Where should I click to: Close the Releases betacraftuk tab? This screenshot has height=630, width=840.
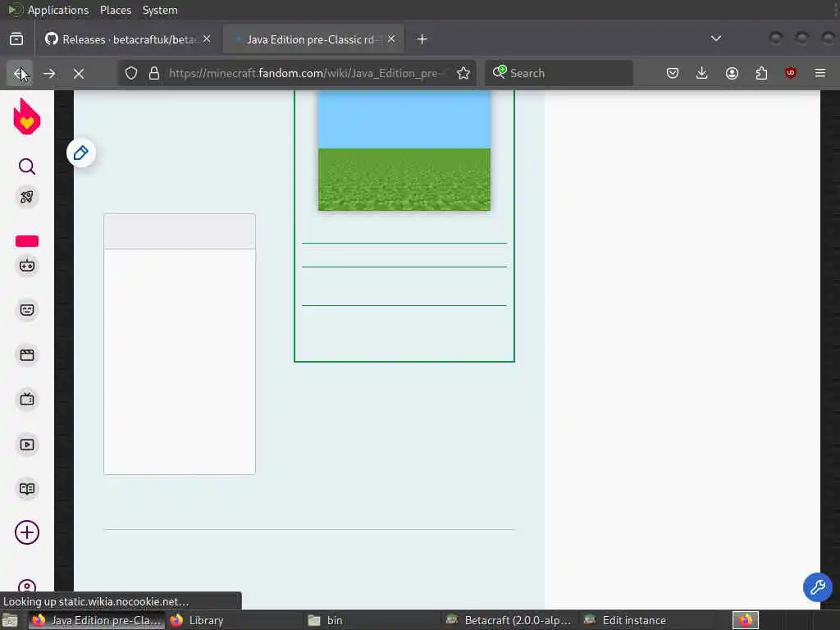[207, 39]
